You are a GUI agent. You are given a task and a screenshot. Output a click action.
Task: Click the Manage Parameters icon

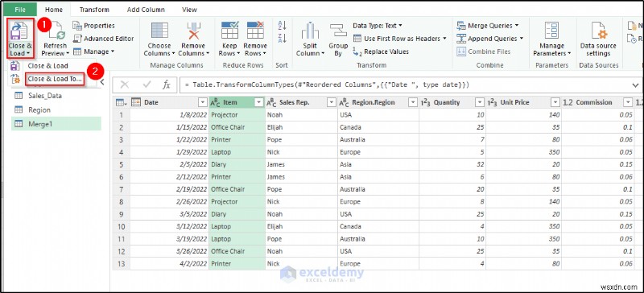[x=551, y=31]
